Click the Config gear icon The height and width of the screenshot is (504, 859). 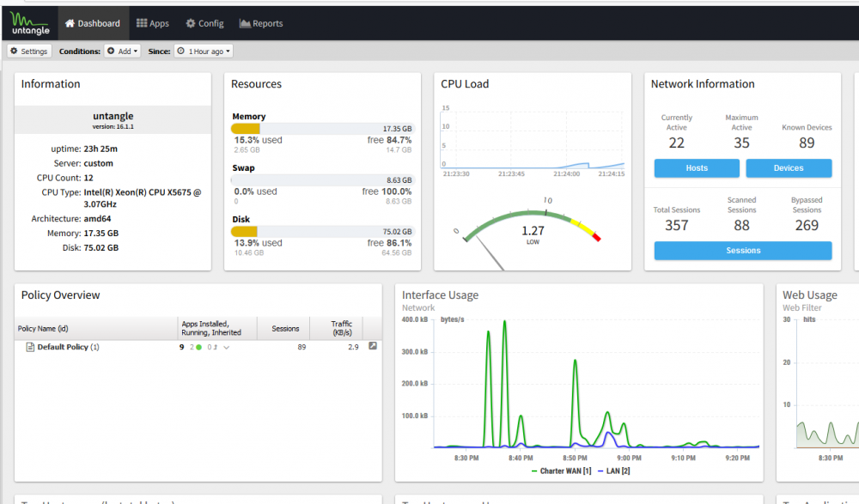pyautogui.click(x=191, y=23)
